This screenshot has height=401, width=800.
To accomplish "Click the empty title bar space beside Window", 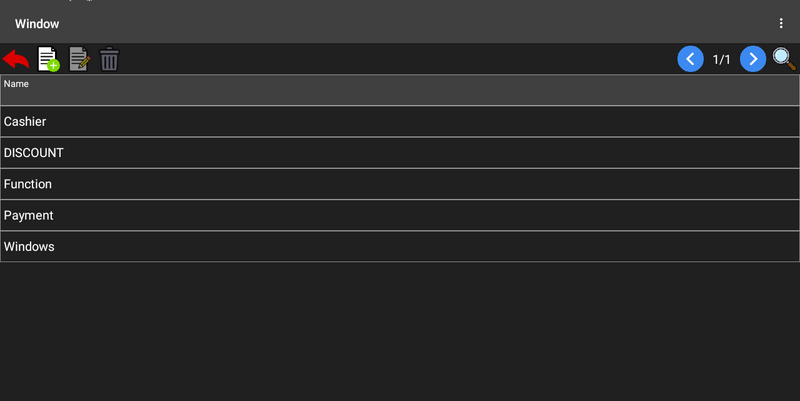I will [x=400, y=23].
